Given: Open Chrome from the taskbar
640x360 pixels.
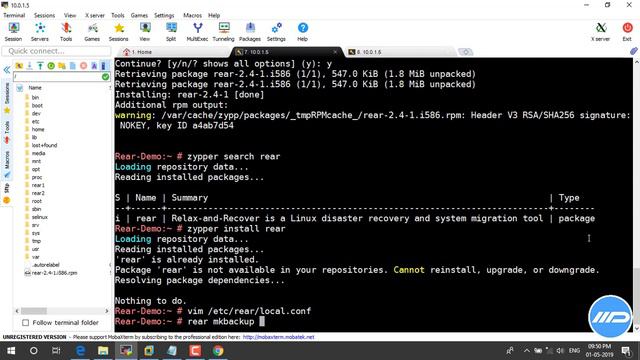Looking at the screenshot, I should [x=218, y=351].
